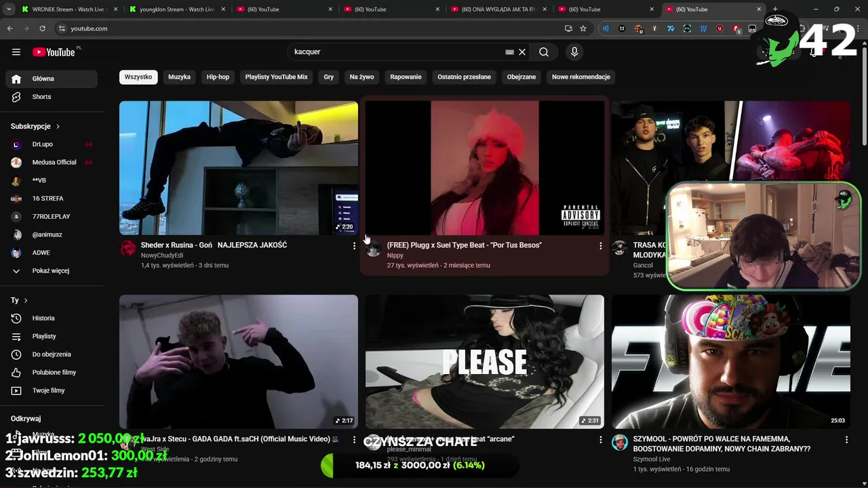Screen dimensions: 868x488
Task: Clear the kacquer search query
Action: tap(522, 52)
